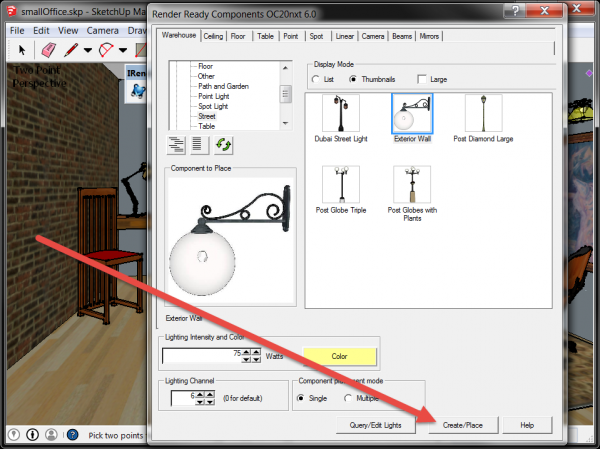
Task: Select Floor in the category tree
Action: pos(205,66)
